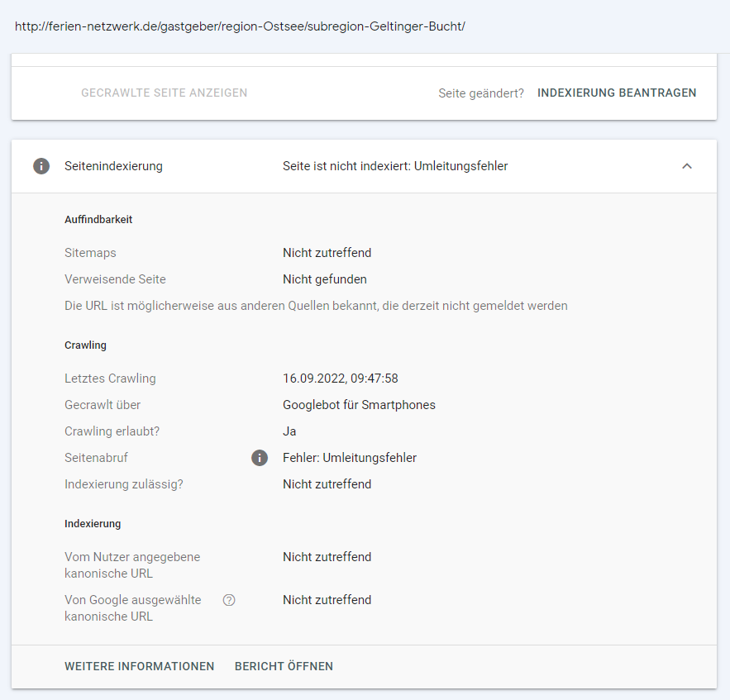
Task: Click the Seitenindexierung header title
Action: pos(113,166)
